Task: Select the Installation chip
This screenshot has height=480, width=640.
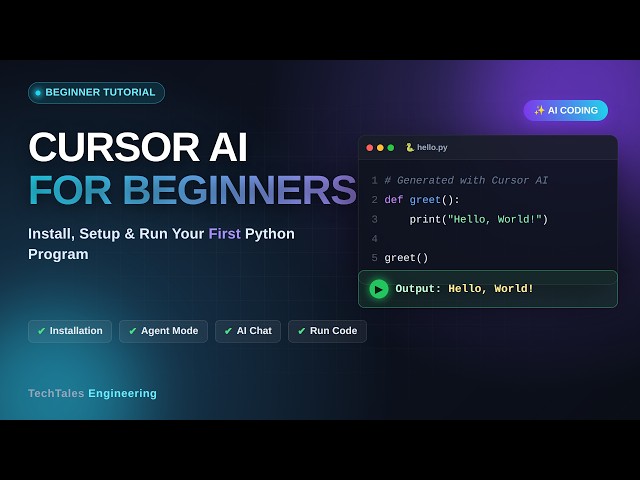Action: point(70,331)
